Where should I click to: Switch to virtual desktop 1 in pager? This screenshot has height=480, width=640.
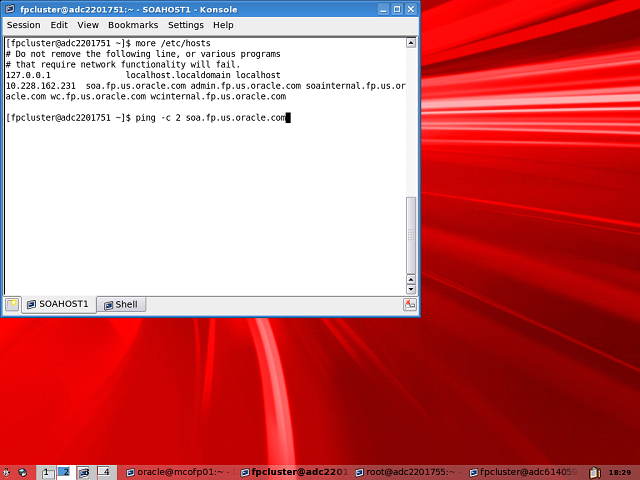click(x=46, y=472)
